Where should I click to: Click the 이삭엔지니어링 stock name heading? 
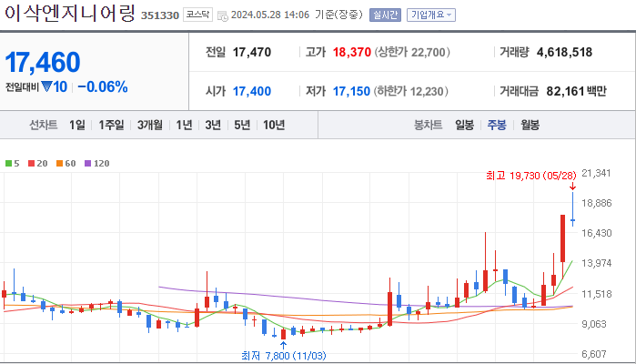pos(70,14)
